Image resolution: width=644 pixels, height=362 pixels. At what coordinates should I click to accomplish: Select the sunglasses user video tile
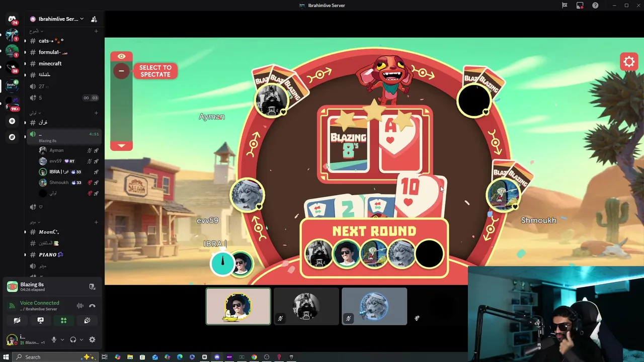coord(238,306)
